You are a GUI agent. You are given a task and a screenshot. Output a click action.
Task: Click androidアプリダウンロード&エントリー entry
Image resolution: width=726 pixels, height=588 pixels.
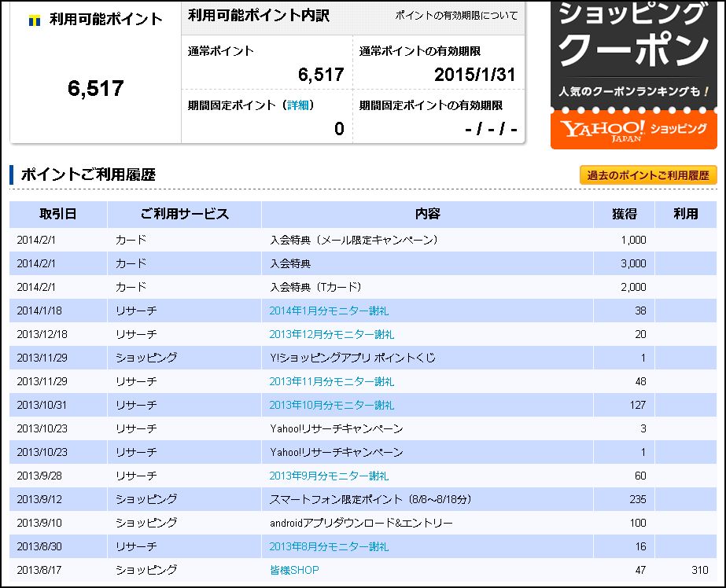361,523
